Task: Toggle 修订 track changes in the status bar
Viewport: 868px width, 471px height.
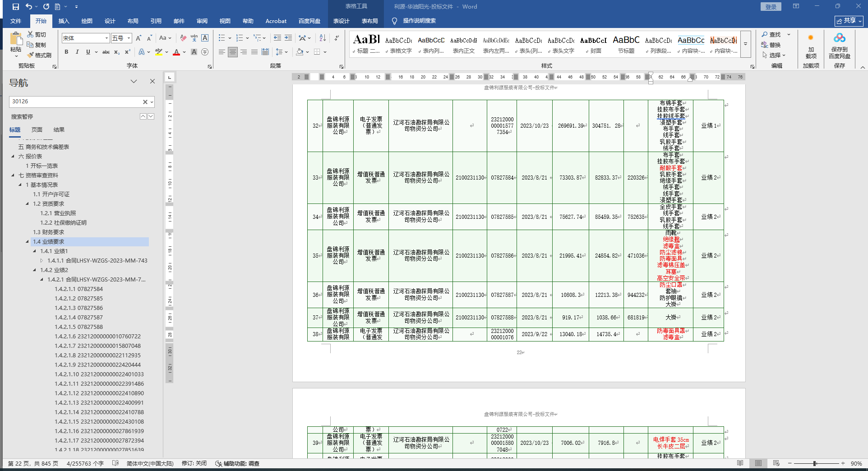Action: click(194, 463)
